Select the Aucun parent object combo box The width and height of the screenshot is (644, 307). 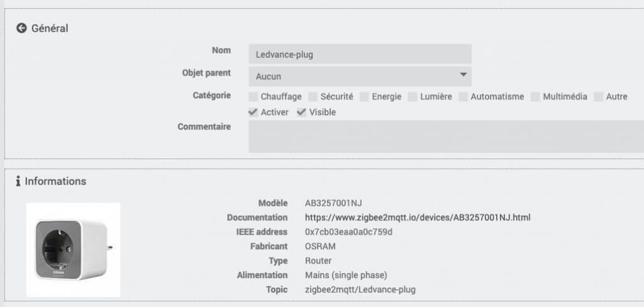click(360, 77)
